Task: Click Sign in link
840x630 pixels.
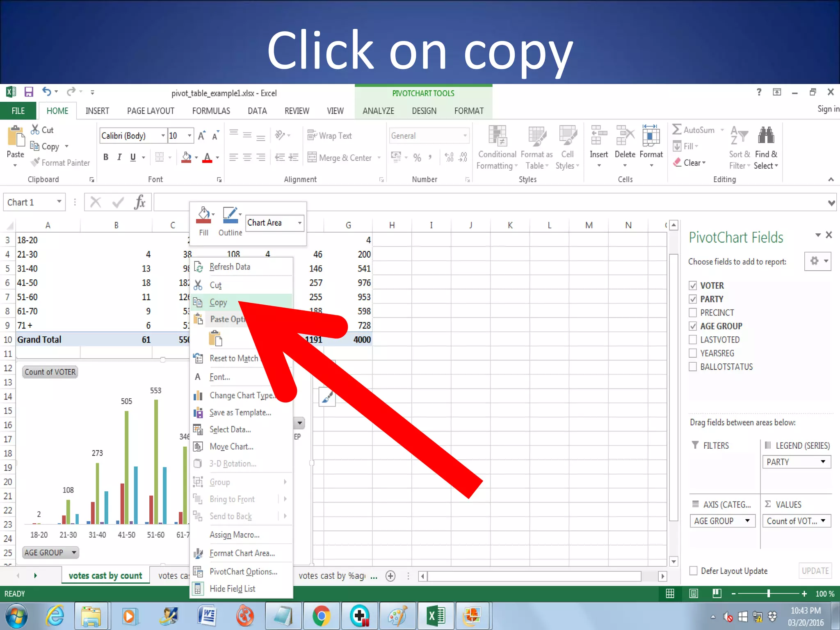Action: point(828,109)
